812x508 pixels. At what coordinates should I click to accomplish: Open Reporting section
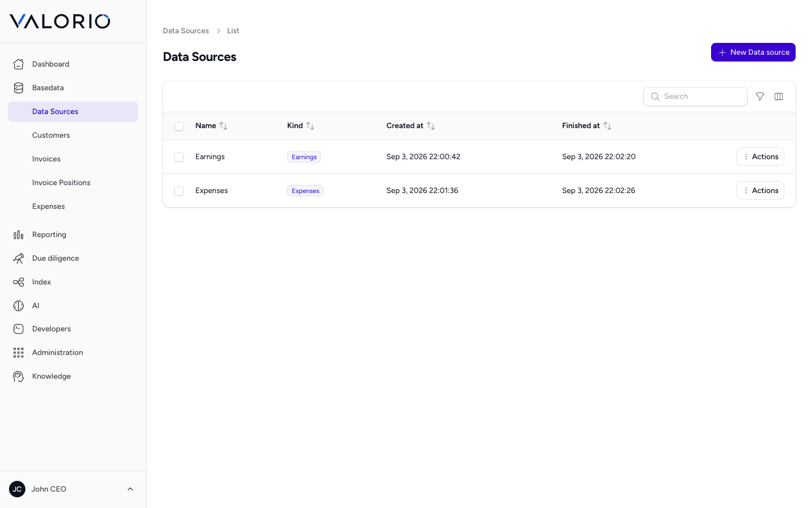(x=73, y=235)
